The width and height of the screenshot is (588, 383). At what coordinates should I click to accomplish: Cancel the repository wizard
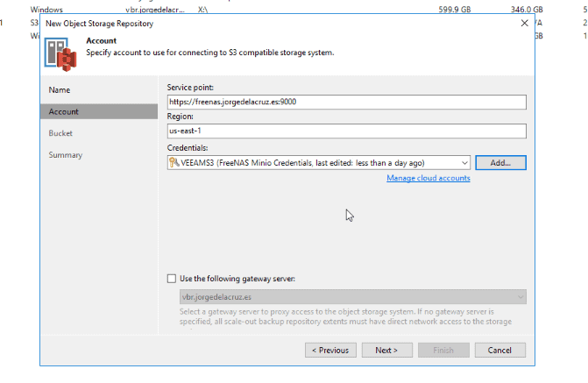[499, 350]
